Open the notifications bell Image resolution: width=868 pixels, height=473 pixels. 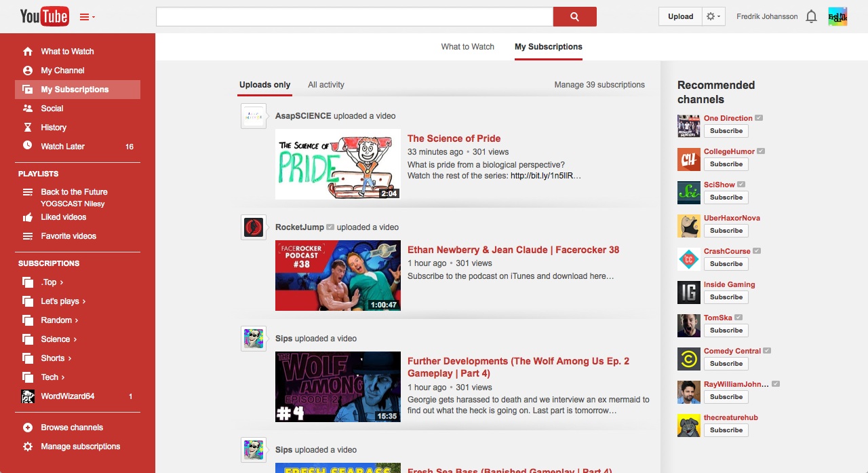(x=811, y=16)
